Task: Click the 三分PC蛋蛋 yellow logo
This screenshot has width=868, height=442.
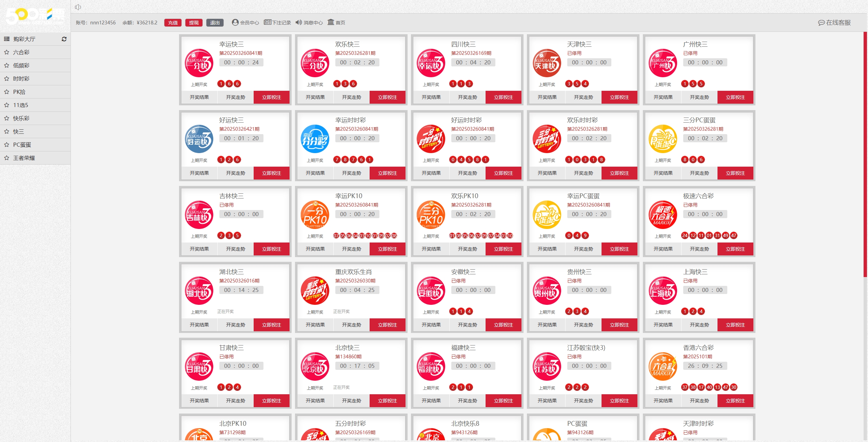Action: click(663, 139)
